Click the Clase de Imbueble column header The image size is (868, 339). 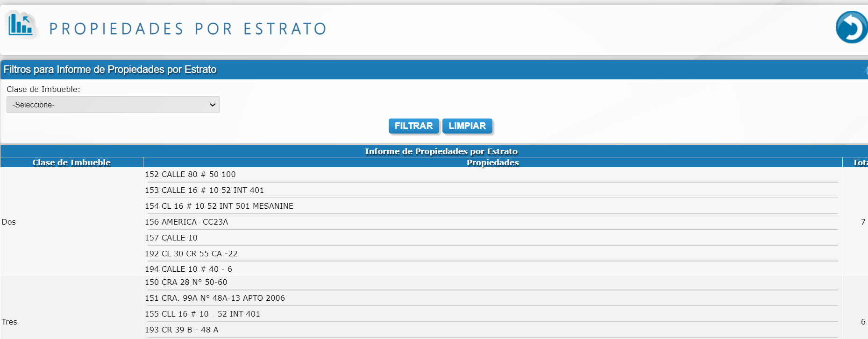71,162
